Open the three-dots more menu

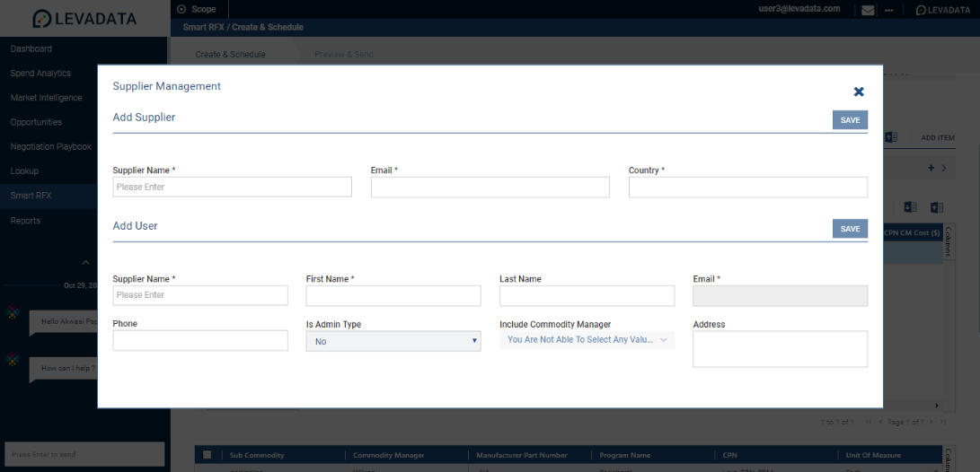[x=889, y=11]
